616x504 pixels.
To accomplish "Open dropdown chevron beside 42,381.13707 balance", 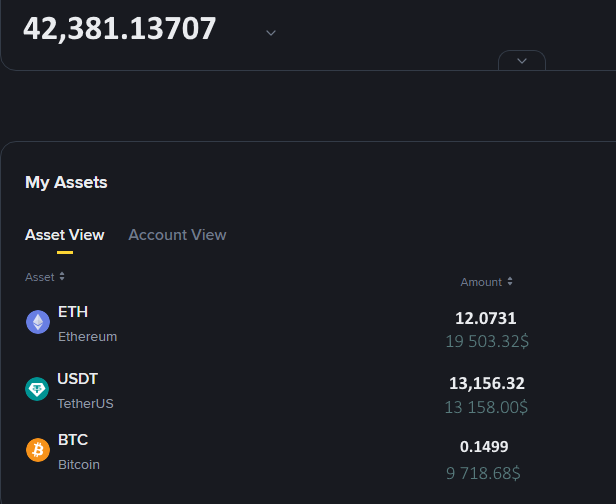I will 271,33.
